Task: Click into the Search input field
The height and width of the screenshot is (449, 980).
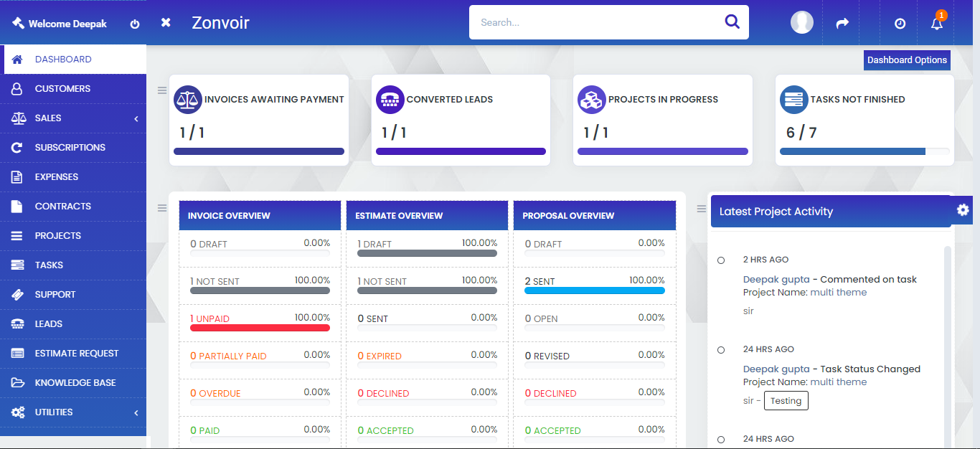Action: 595,23
